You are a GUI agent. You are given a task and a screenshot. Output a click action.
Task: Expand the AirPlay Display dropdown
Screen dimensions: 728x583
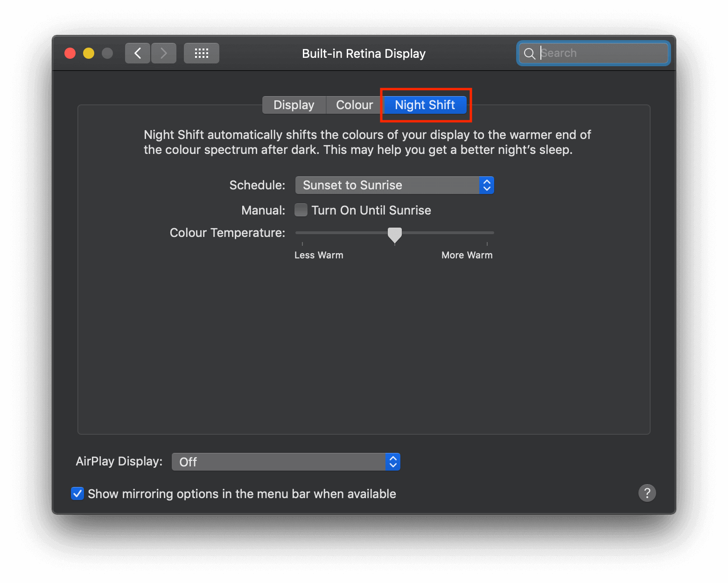pos(286,462)
